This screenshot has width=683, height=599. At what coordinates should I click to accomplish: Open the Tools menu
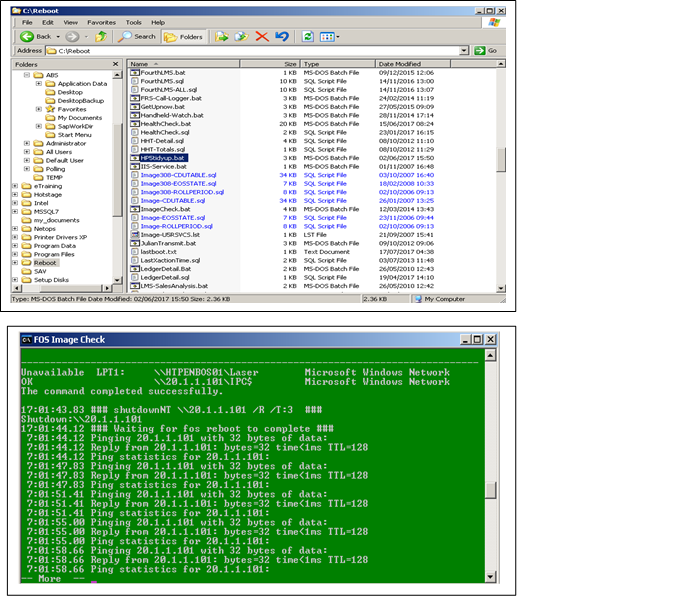pos(133,21)
